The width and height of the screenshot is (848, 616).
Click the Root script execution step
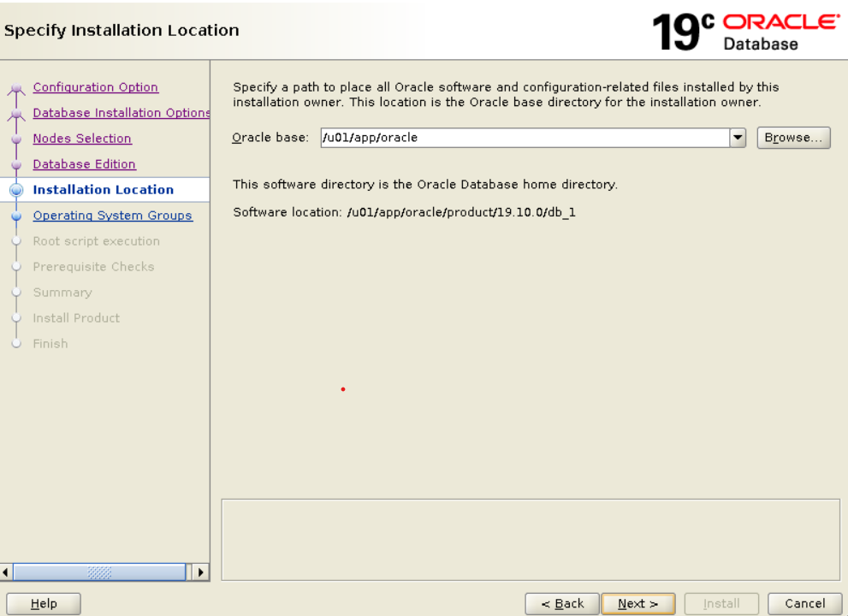pyautogui.click(x=96, y=241)
